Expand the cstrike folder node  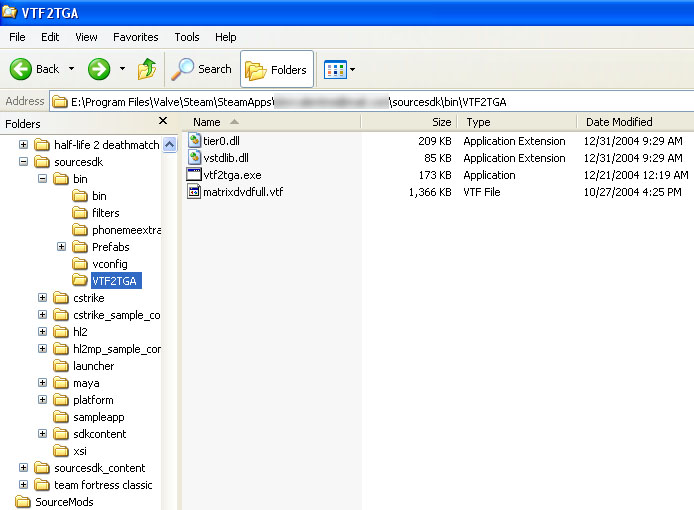(x=42, y=298)
